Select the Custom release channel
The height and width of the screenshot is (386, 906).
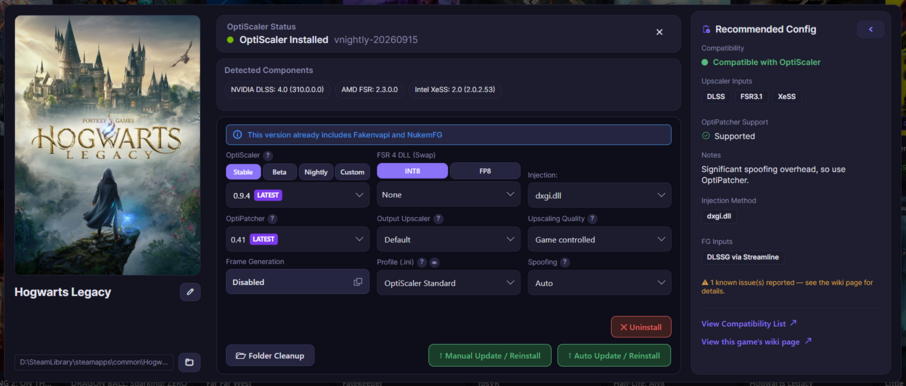(352, 172)
